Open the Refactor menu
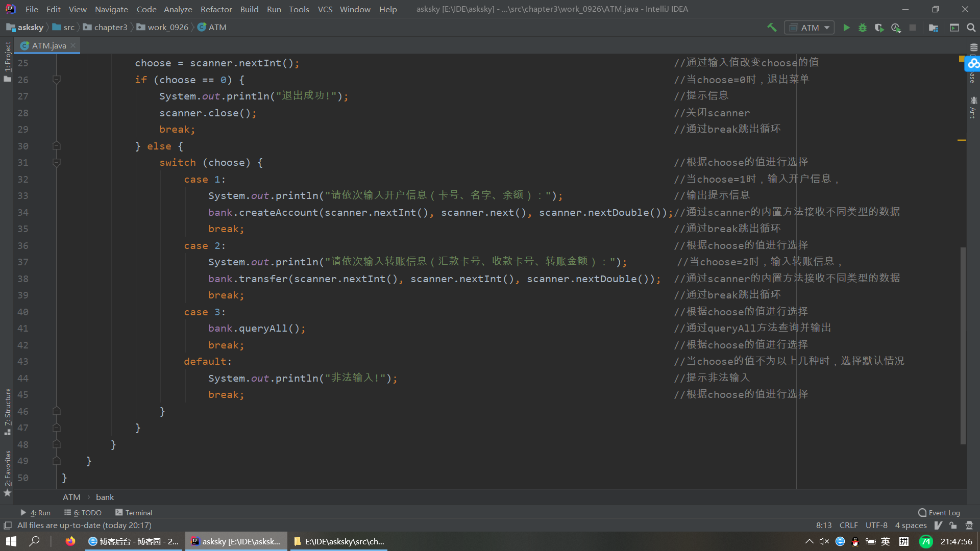The width and height of the screenshot is (980, 551). [x=216, y=9]
